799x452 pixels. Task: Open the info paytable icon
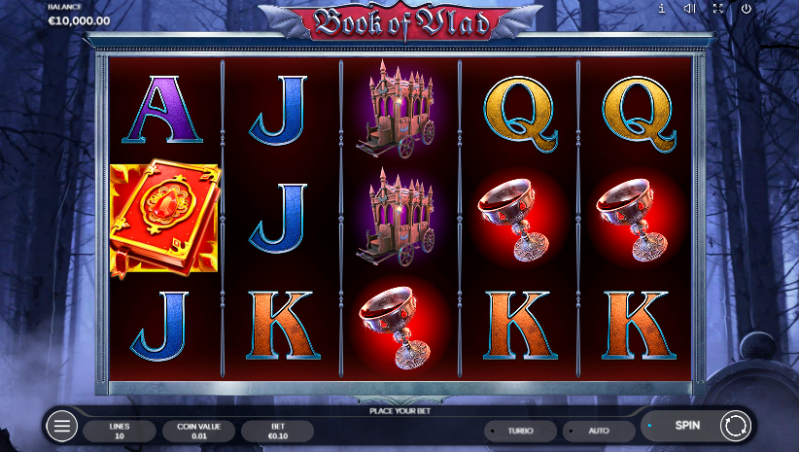661,9
